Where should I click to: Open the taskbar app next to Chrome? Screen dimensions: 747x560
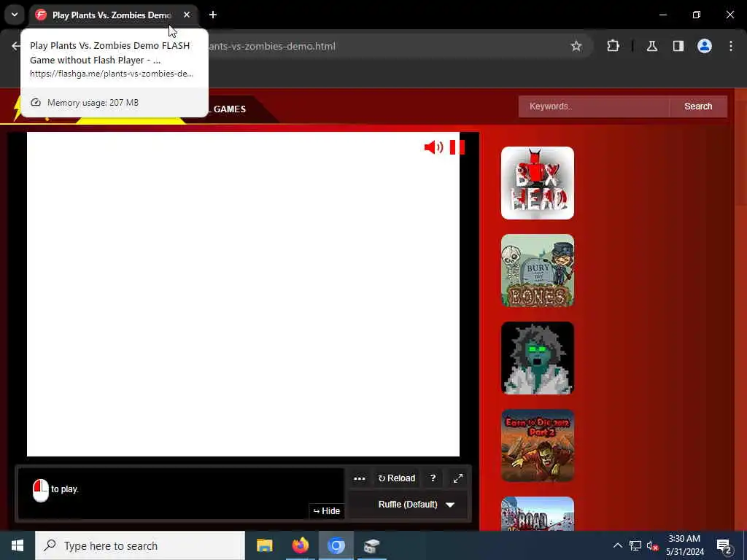[x=371, y=545]
